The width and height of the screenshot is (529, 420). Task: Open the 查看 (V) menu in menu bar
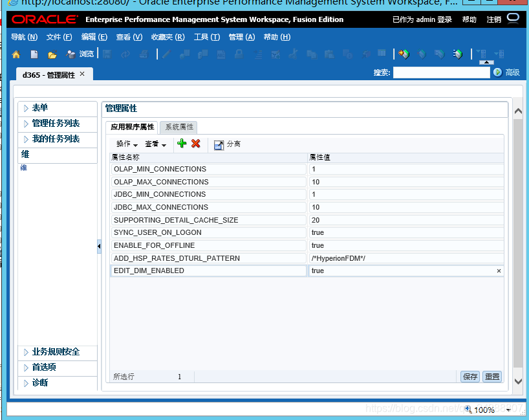pos(129,37)
